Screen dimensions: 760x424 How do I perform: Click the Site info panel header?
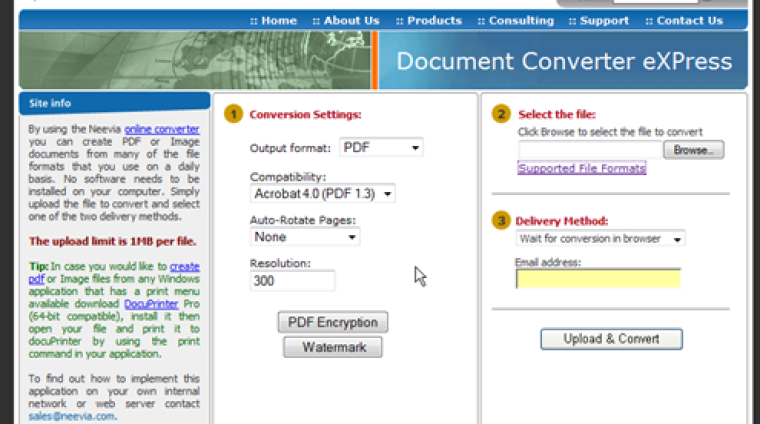pos(114,103)
